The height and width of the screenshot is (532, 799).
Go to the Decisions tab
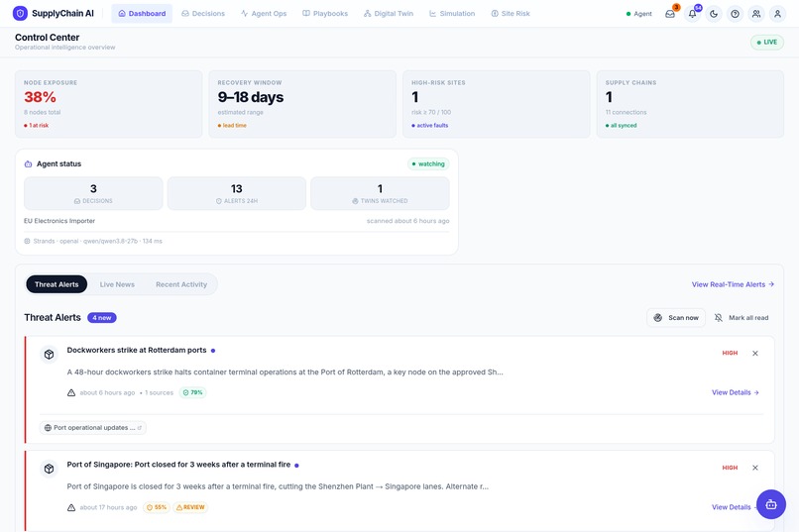pyautogui.click(x=203, y=14)
